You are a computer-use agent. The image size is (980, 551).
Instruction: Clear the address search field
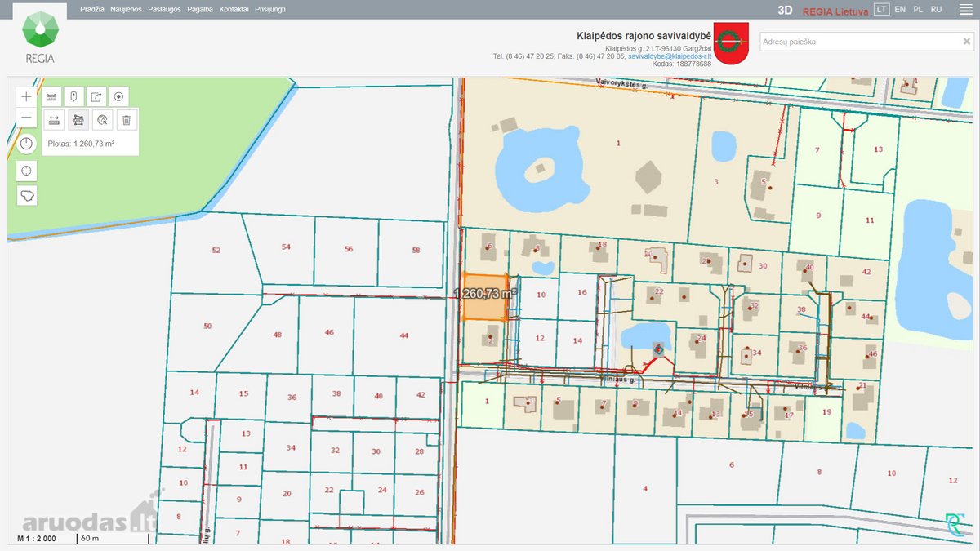[966, 42]
